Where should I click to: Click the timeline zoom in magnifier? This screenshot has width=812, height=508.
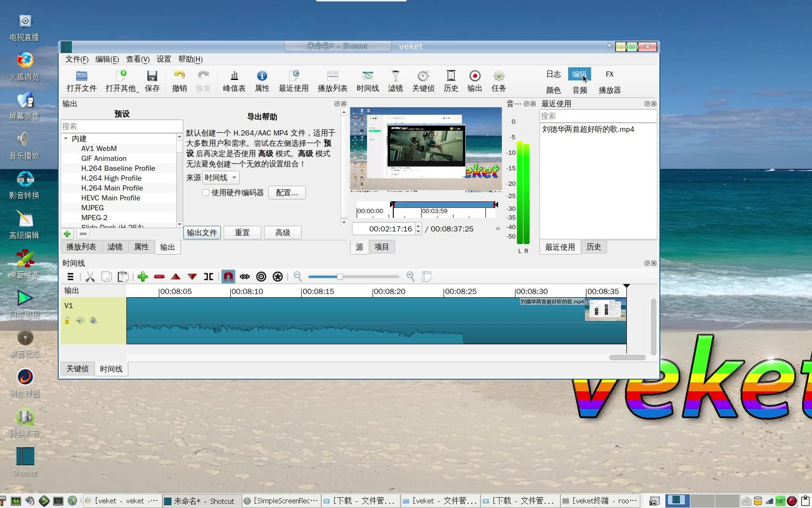[410, 277]
